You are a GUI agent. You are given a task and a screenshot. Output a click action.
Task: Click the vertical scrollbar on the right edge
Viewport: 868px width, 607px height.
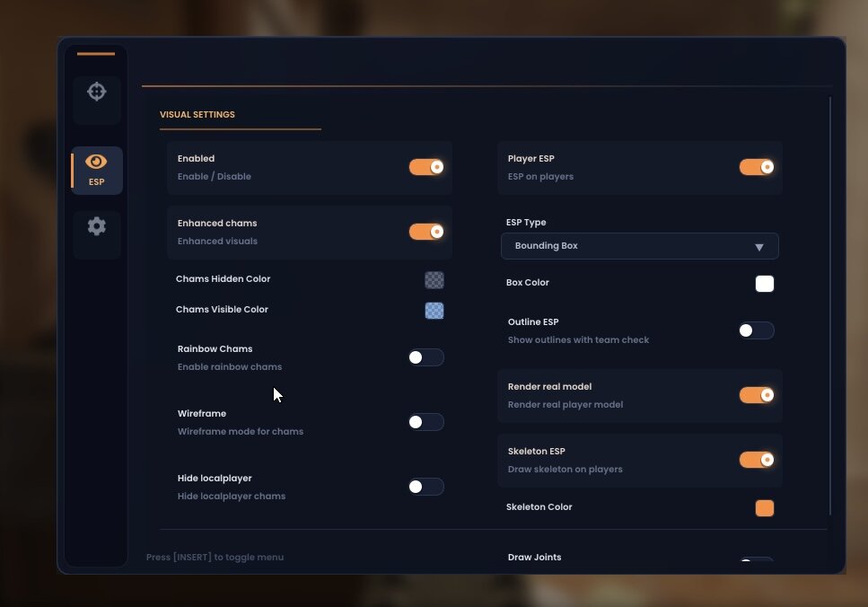830,305
